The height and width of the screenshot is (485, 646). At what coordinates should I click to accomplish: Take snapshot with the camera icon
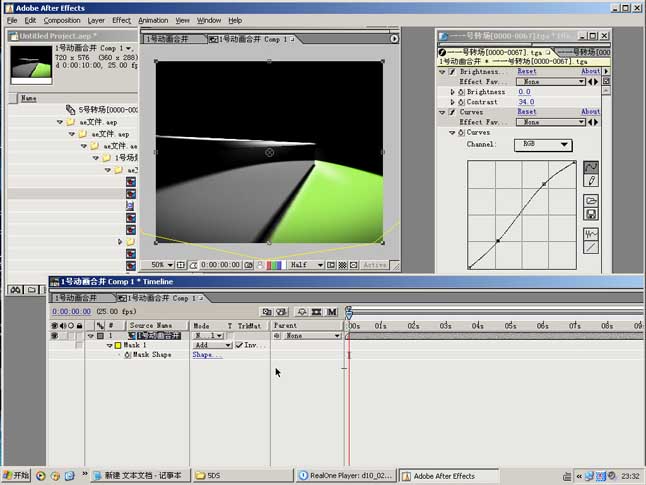click(x=248, y=265)
